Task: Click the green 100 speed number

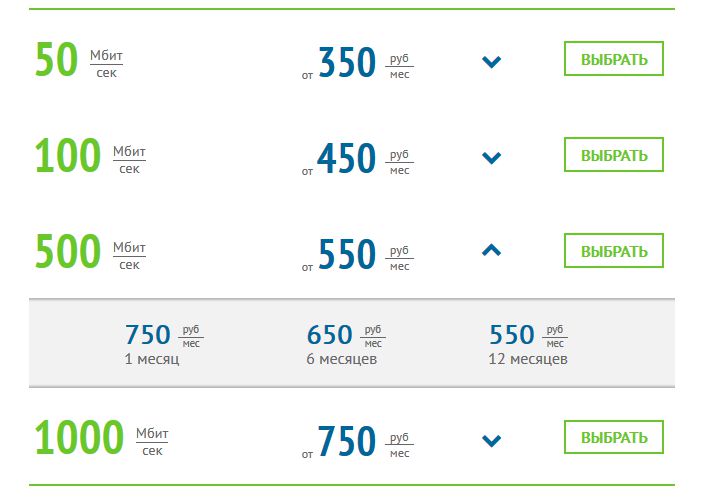Action: tap(68, 155)
